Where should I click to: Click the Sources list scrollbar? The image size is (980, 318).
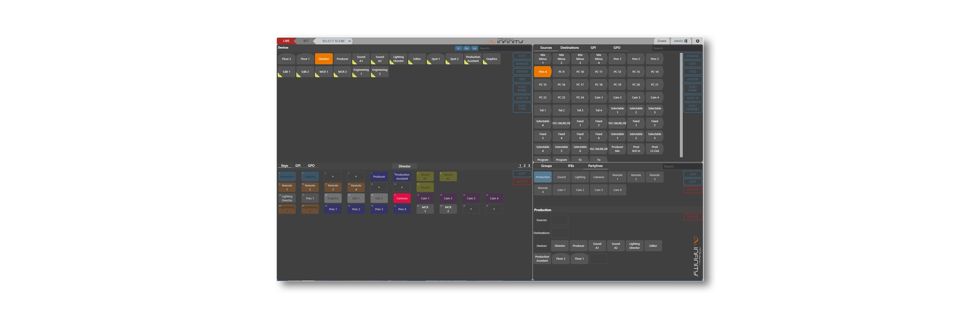681,105
